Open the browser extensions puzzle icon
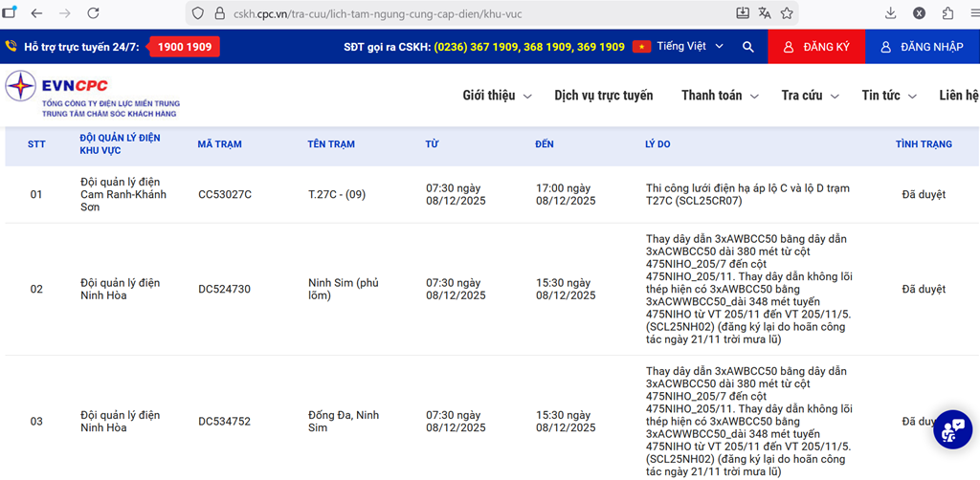This screenshot has width=980, height=480. point(947,13)
